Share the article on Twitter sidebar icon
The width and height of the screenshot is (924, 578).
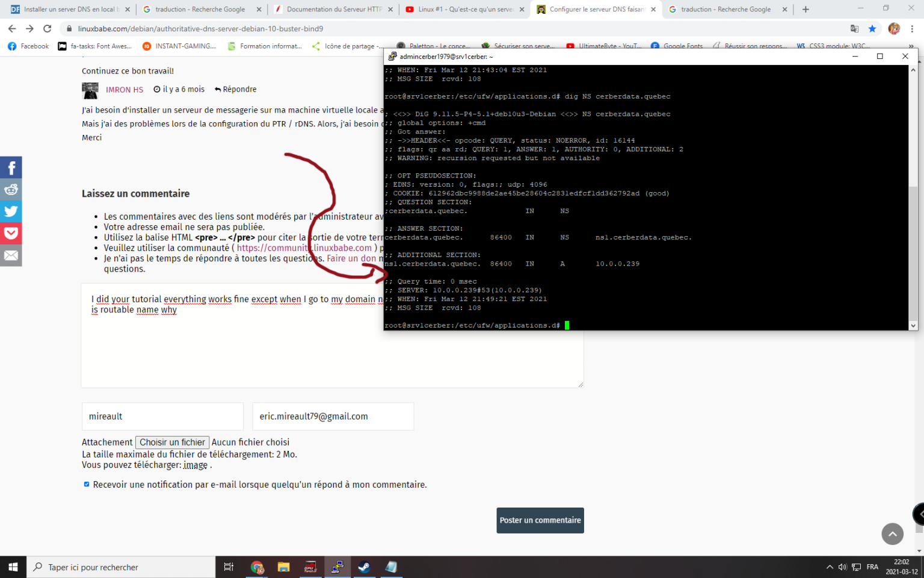click(11, 211)
